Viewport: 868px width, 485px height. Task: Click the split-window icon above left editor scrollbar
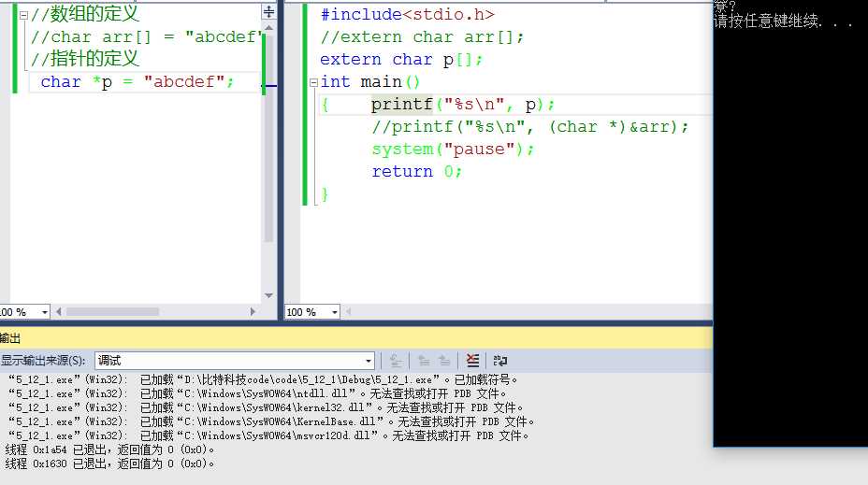tap(268, 11)
